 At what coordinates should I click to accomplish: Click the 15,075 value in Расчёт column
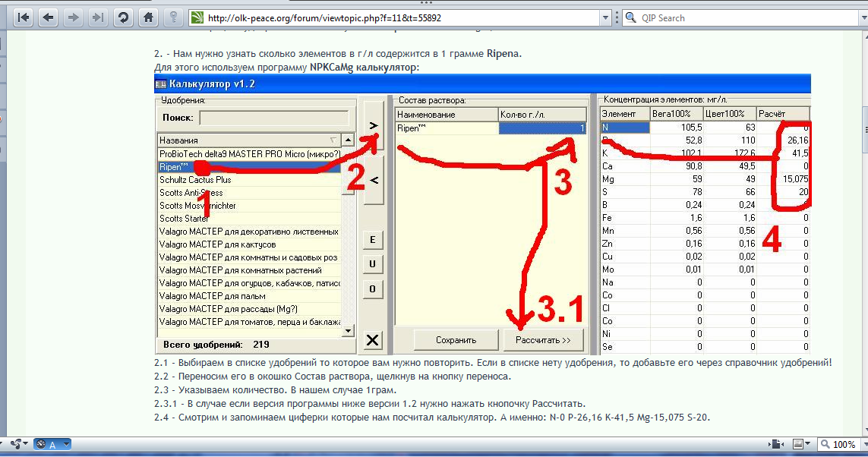[x=796, y=179]
